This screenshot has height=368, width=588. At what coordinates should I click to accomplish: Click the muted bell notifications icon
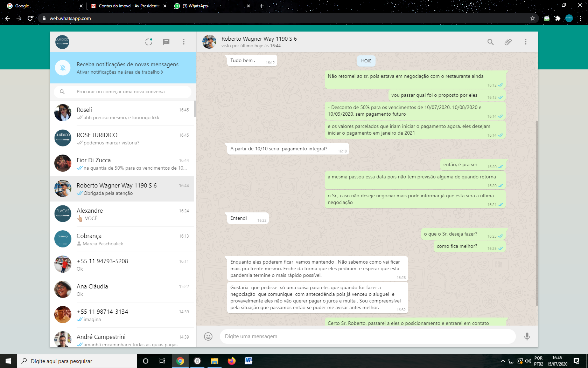pyautogui.click(x=63, y=68)
